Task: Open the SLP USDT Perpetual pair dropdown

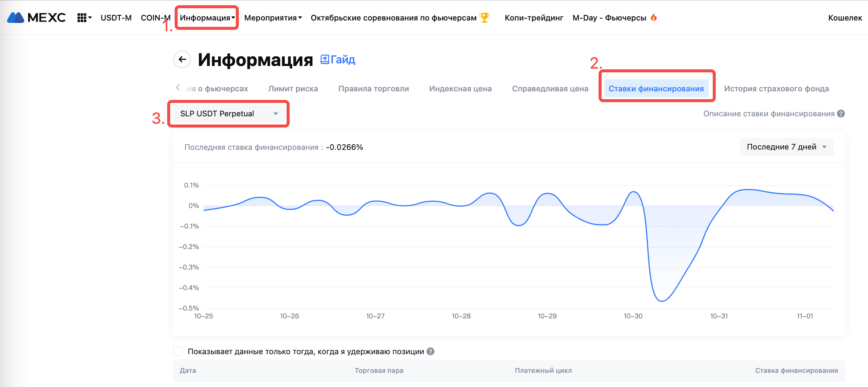Action: pos(228,114)
